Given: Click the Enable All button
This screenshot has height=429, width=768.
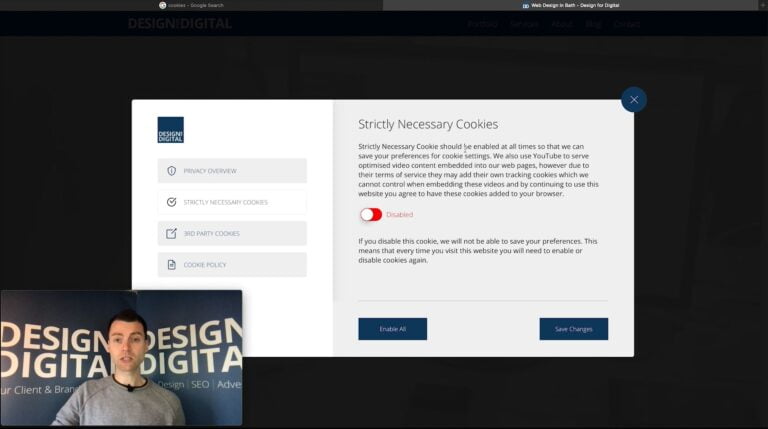Looking at the screenshot, I should pos(392,329).
